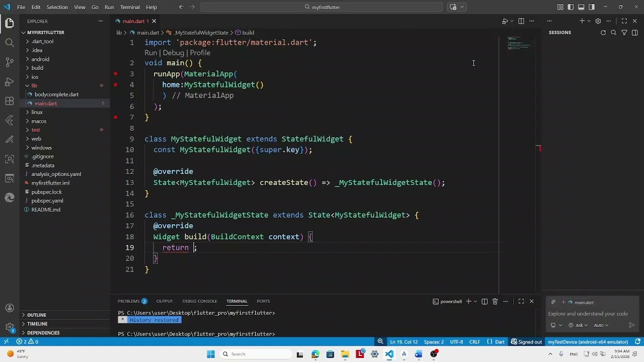Expand the OUTLINE section
The image size is (644, 362).
(37, 315)
